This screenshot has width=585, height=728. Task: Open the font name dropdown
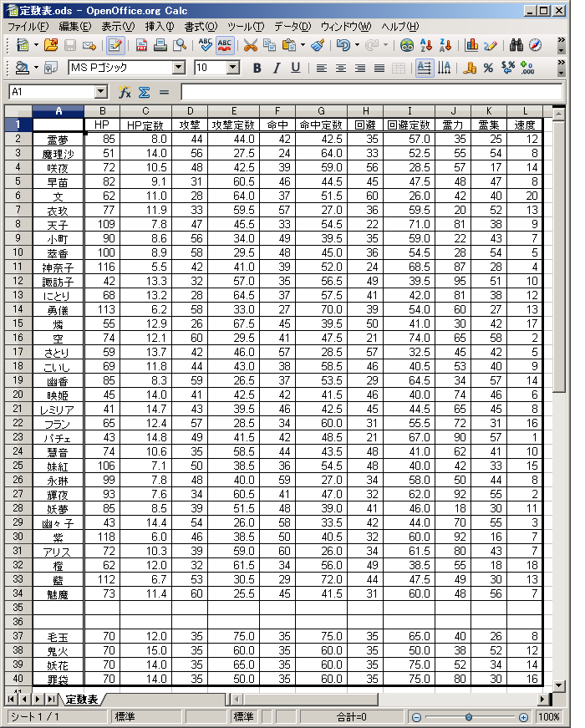point(179,68)
